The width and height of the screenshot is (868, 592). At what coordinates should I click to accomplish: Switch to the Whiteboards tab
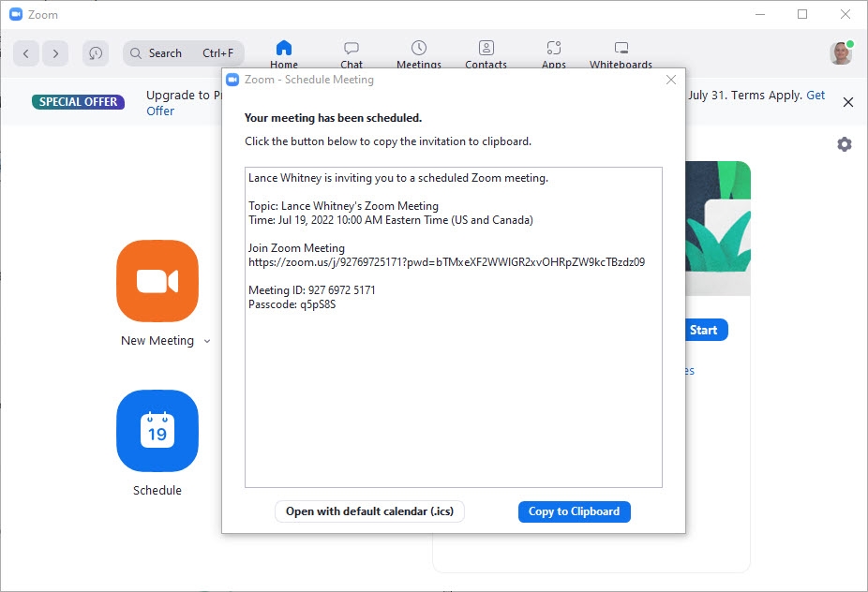point(621,54)
